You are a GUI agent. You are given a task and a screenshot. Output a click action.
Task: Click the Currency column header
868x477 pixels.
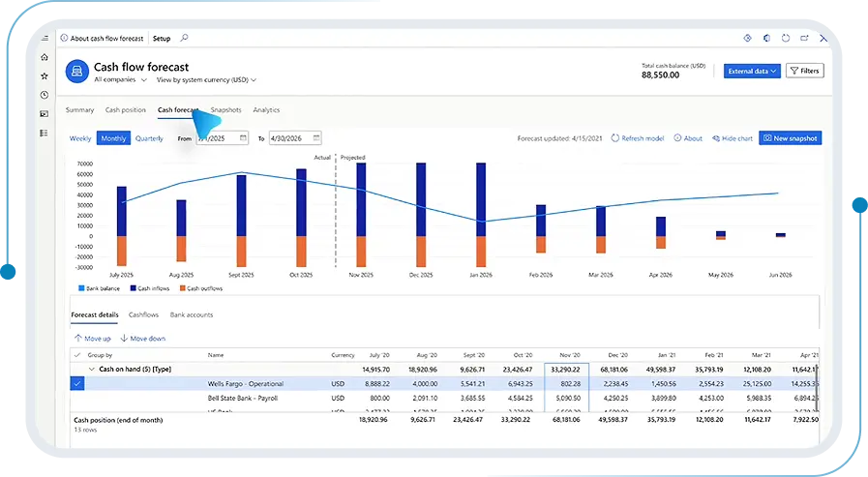pyautogui.click(x=343, y=355)
